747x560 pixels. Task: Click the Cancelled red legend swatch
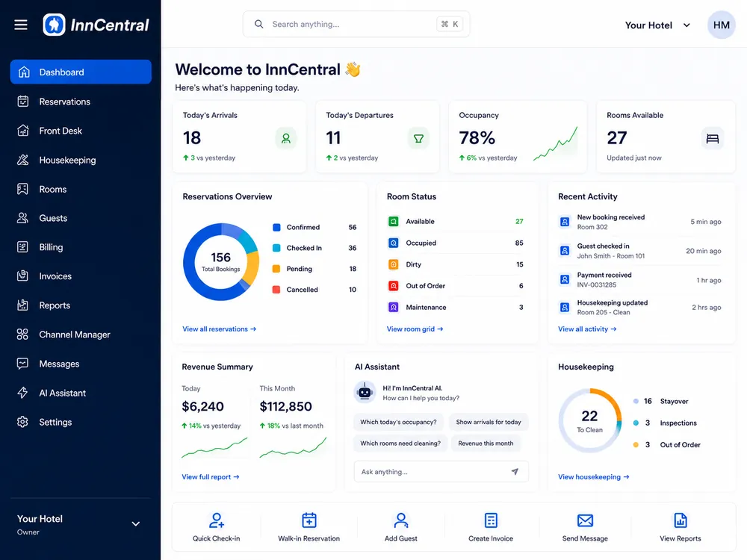[x=276, y=290]
